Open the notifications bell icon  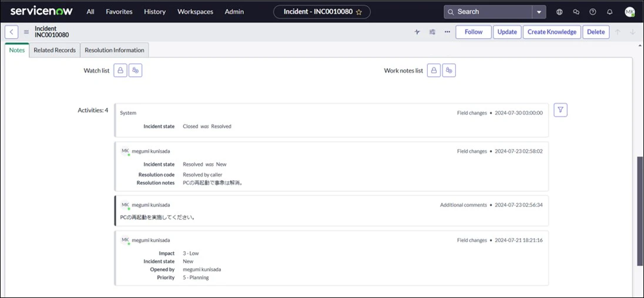[609, 12]
